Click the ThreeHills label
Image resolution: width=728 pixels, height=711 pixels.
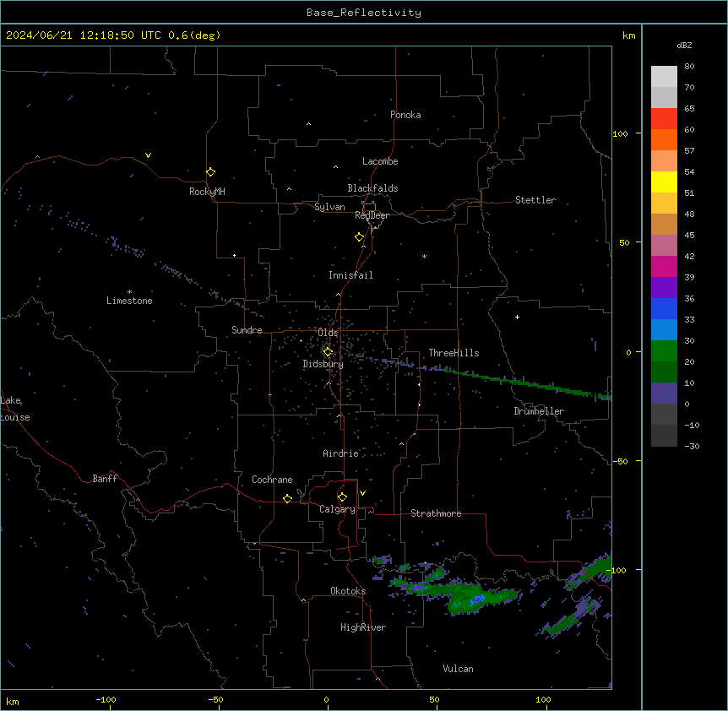coord(454,353)
